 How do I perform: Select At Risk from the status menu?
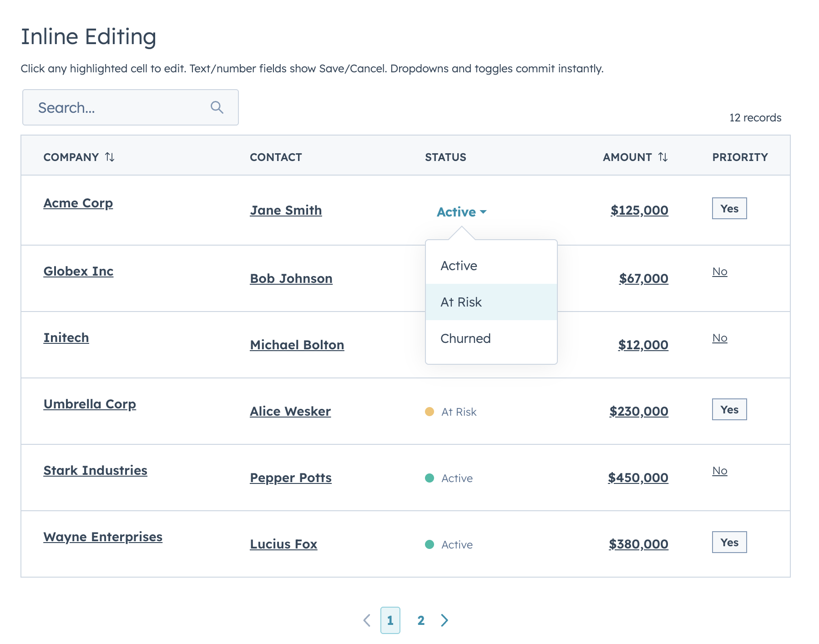click(460, 302)
